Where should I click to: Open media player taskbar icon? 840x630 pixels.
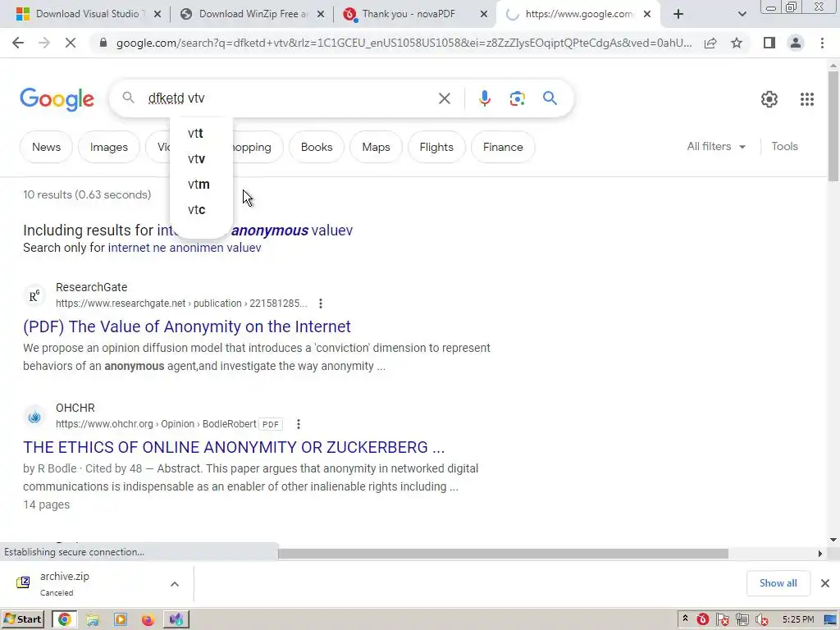tap(120, 620)
